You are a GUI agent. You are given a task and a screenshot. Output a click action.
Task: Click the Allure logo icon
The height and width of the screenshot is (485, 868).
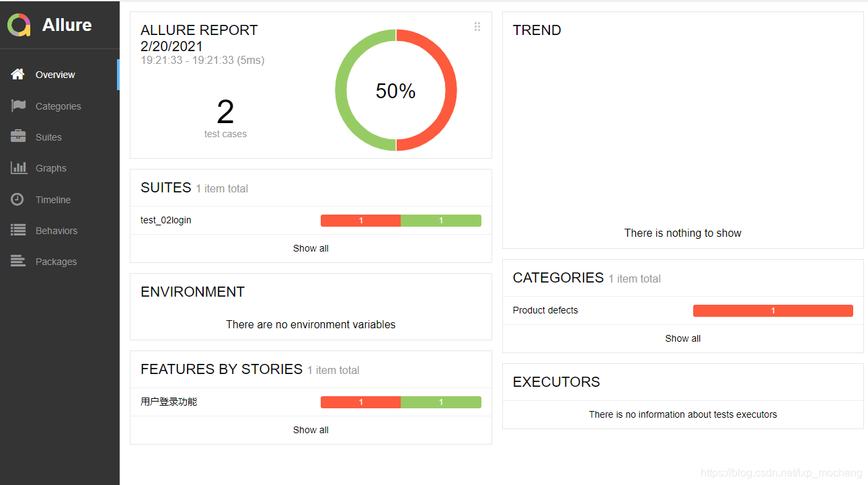[x=19, y=25]
